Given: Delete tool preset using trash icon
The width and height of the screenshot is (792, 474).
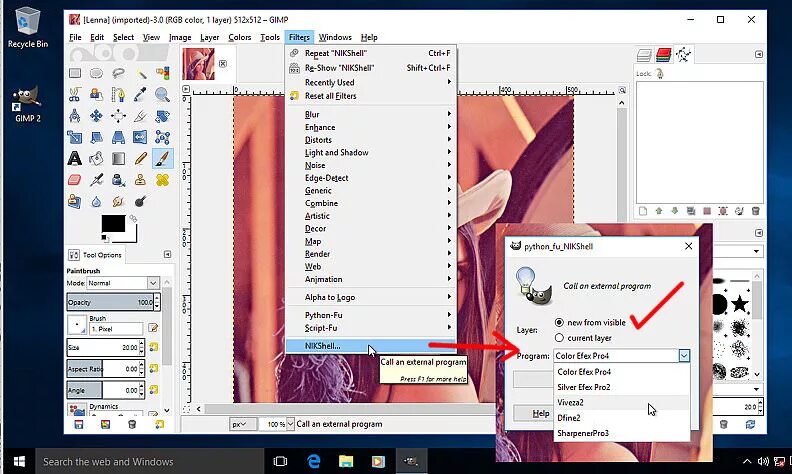Looking at the screenshot, I should coord(132,424).
